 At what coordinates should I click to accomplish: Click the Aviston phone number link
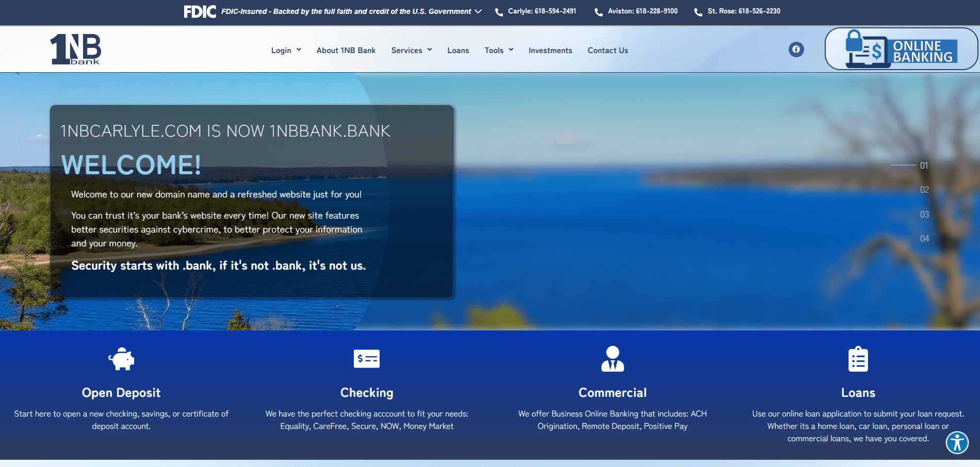642,11
